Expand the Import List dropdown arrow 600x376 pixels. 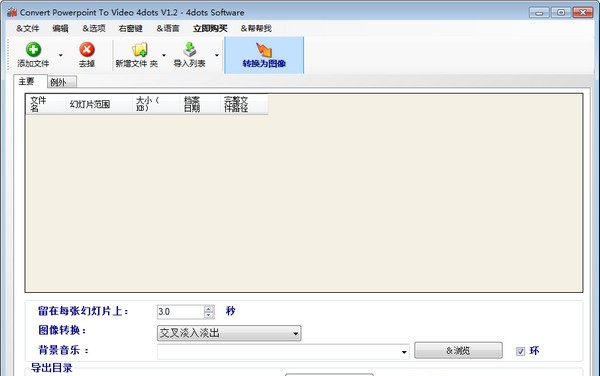point(217,55)
